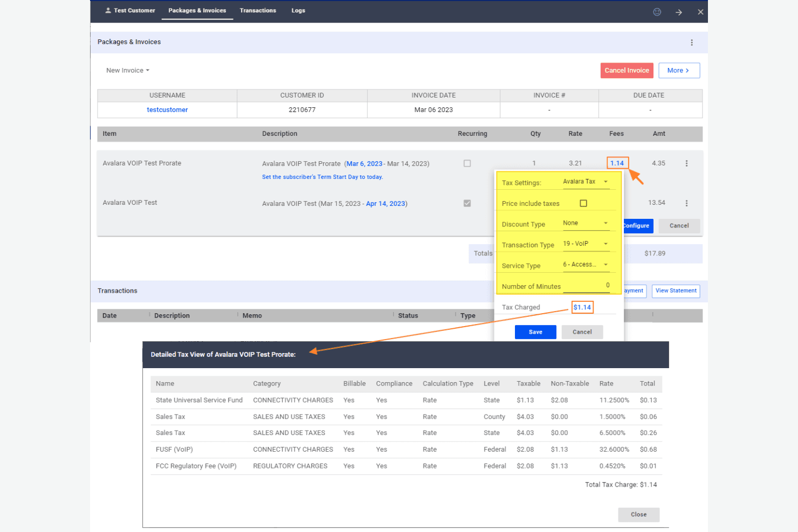Screen dimensions: 798x532
Task: Open the testcustomer username link
Action: (x=167, y=110)
